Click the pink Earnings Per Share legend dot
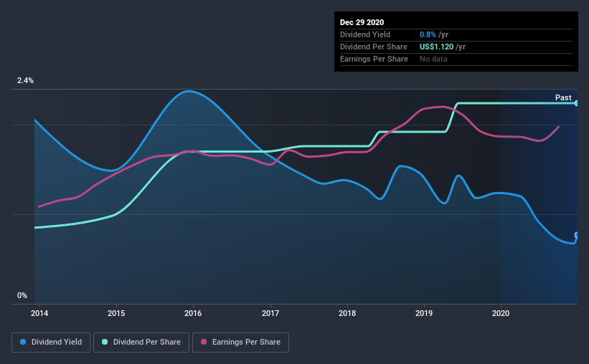Screen dimensions: 589x364 click(x=204, y=342)
